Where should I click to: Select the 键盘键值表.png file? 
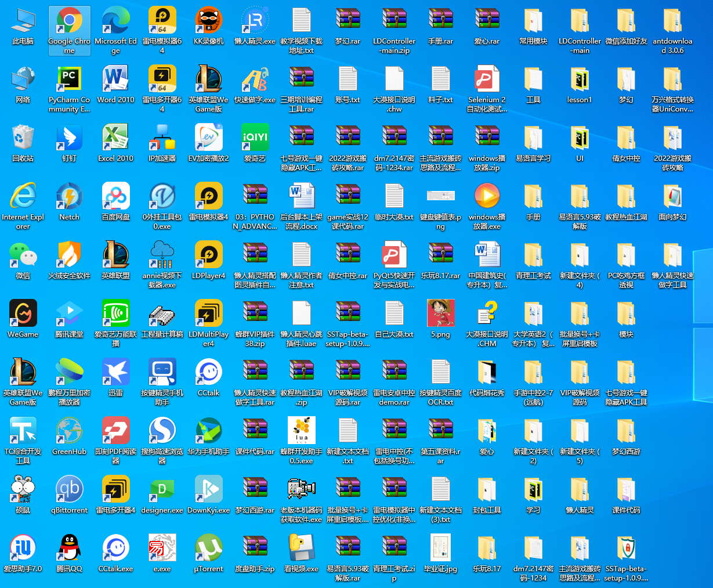tap(441, 207)
